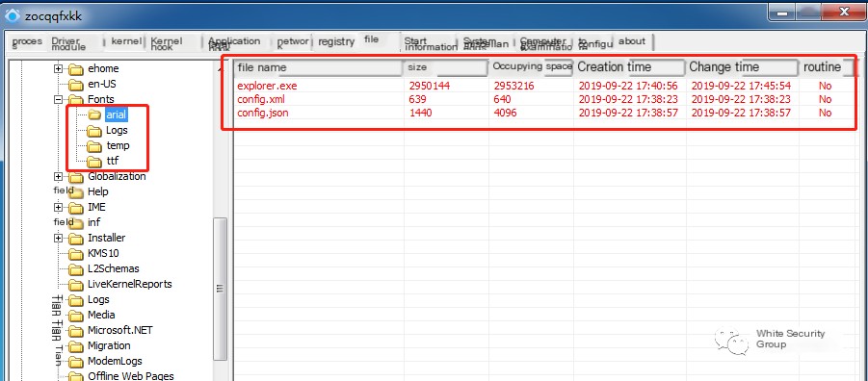Click change time 2019-09-22 17:45:54

pos(741,86)
